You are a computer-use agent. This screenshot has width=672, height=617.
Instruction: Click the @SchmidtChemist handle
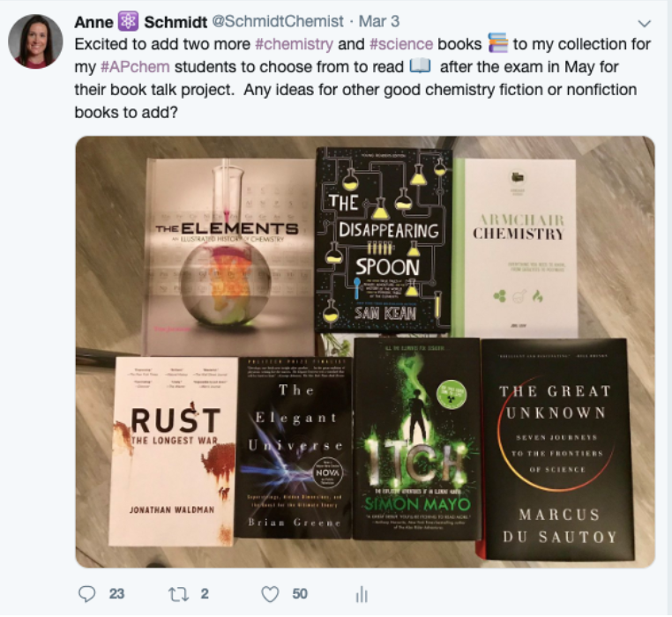[x=278, y=21]
